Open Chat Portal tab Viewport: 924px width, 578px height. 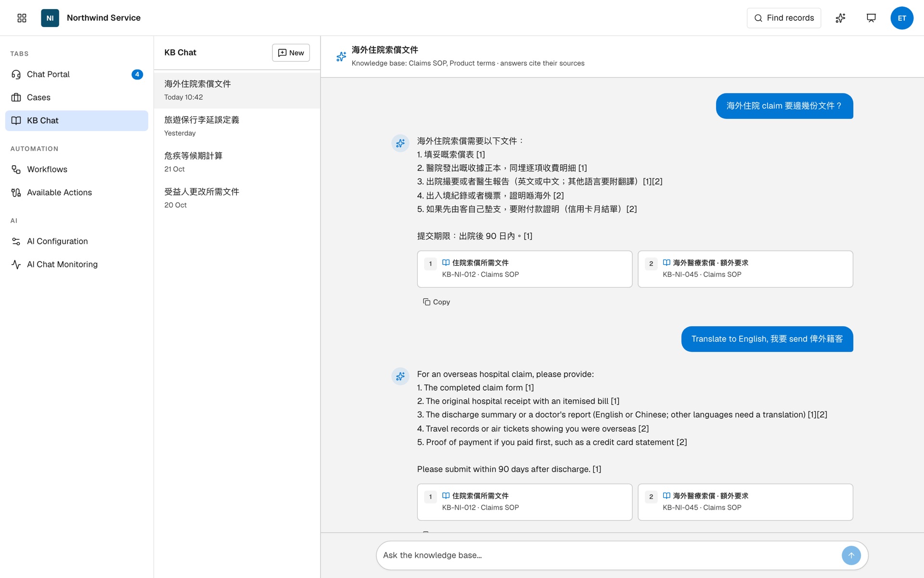click(x=77, y=74)
